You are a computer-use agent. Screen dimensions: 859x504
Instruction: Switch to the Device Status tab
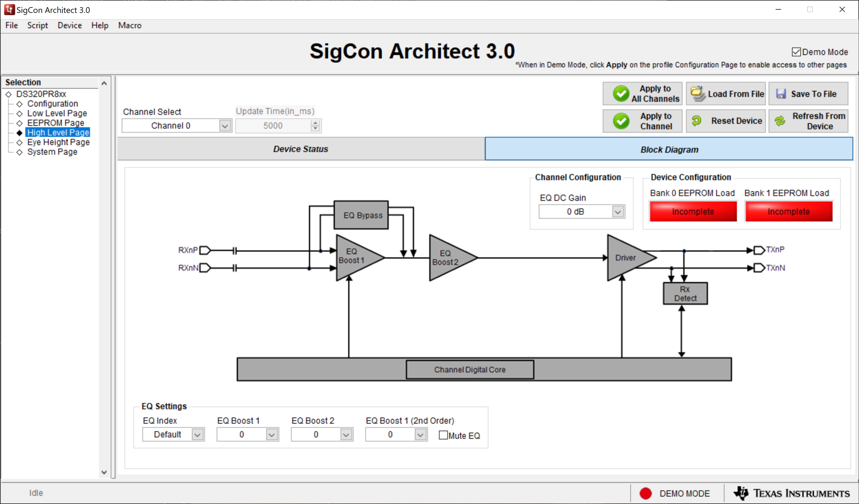[299, 149]
